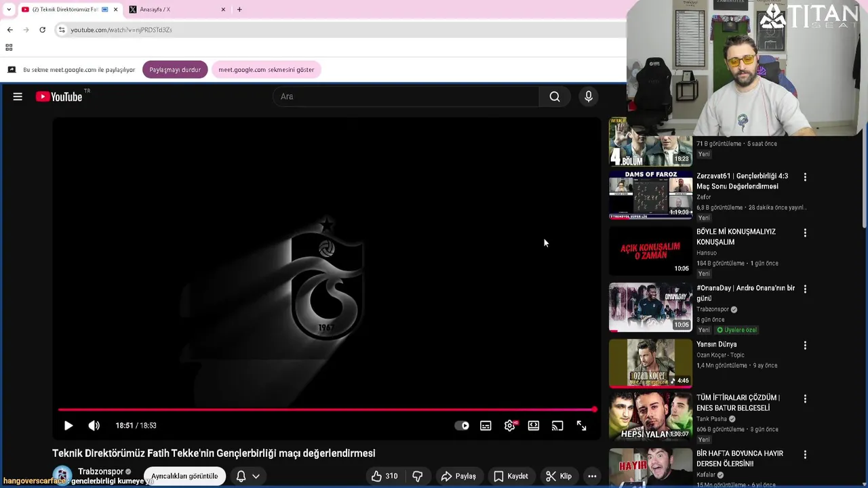868x488 pixels.
Task: Stop sharing with Paylaşmayı durdur
Action: point(175,70)
